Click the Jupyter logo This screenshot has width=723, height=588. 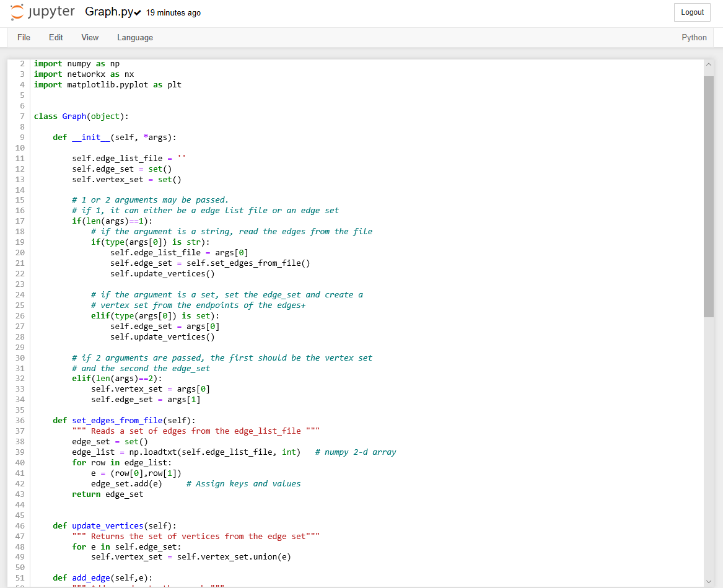(x=42, y=12)
